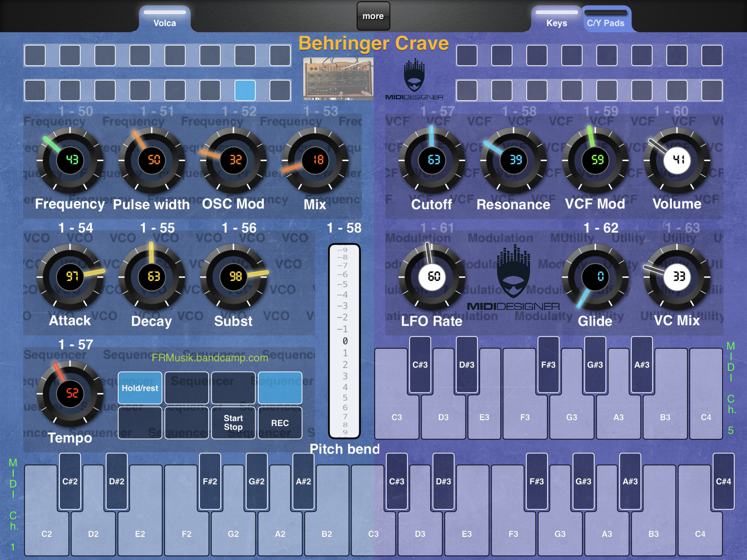Click the Glide knob showing 0
This screenshot has width=747, height=560.
[595, 277]
